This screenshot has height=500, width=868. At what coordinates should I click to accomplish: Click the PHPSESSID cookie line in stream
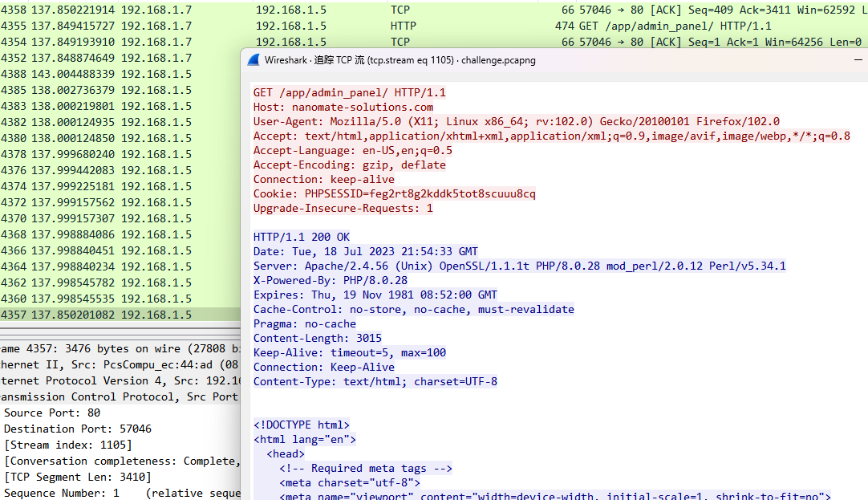click(x=394, y=193)
